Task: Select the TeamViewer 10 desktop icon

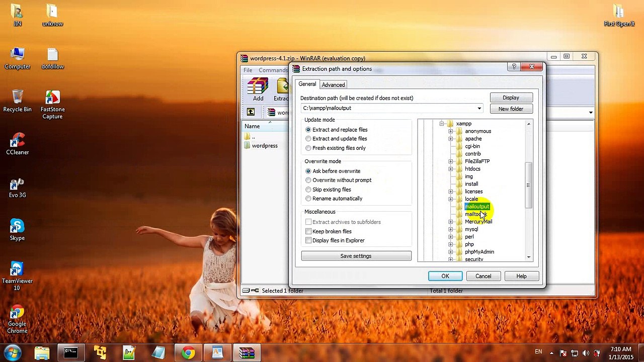Action: [17, 276]
